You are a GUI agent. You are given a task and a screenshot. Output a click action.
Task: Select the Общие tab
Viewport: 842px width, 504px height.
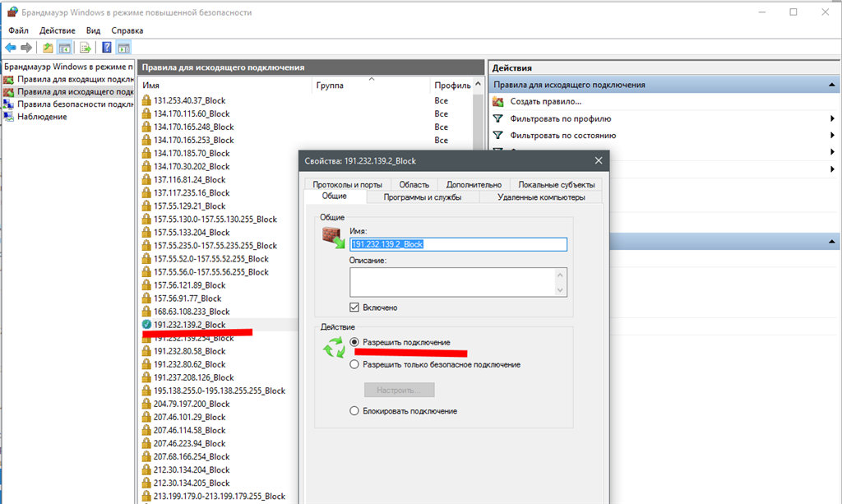tap(335, 197)
